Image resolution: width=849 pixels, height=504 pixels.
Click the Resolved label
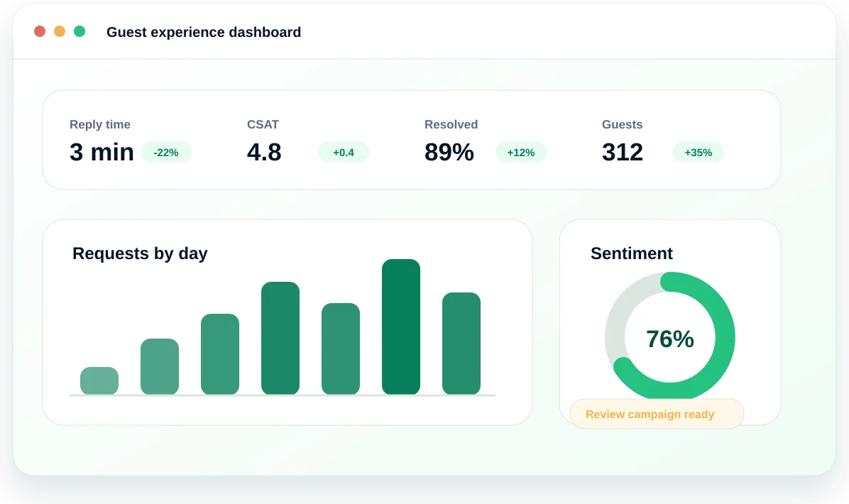pos(451,124)
